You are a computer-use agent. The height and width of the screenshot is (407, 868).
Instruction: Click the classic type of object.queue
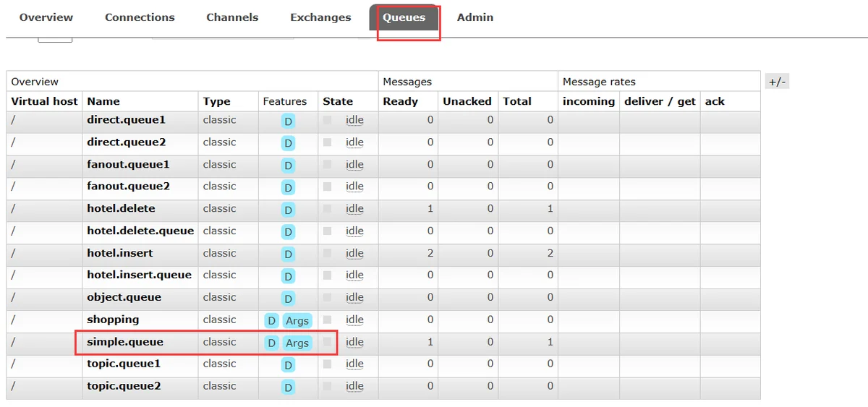[219, 298]
